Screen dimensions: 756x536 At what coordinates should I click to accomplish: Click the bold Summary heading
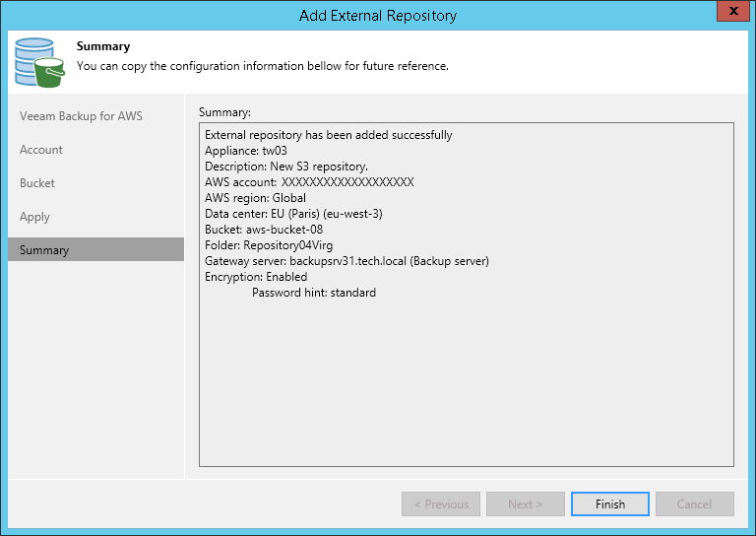103,46
